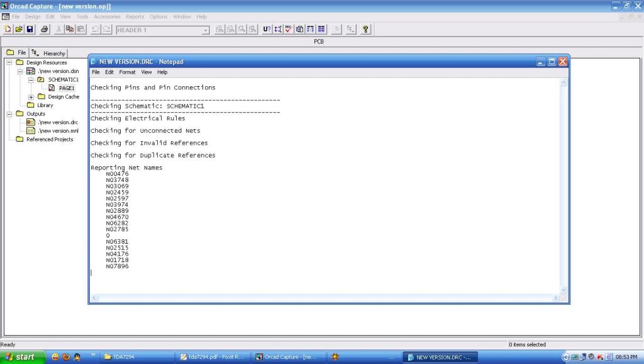Screen dimensions: 644x364
Task: Run the Annotate (U?) tool
Action: (x=267, y=29)
